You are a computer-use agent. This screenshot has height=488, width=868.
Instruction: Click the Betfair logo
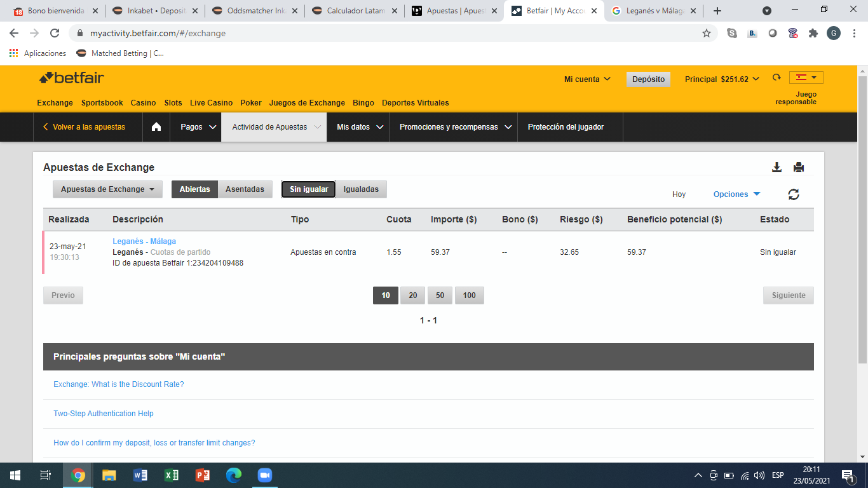click(72, 78)
